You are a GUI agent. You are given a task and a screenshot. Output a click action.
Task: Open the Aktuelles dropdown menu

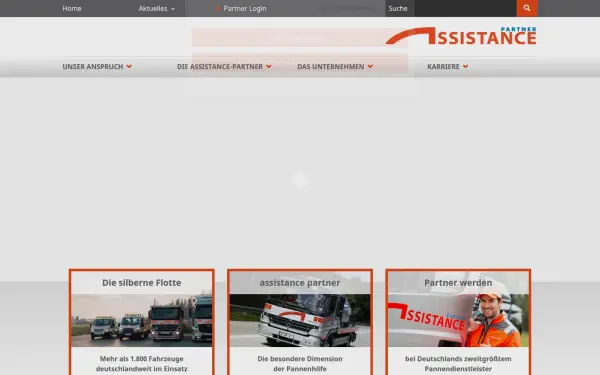pos(156,8)
